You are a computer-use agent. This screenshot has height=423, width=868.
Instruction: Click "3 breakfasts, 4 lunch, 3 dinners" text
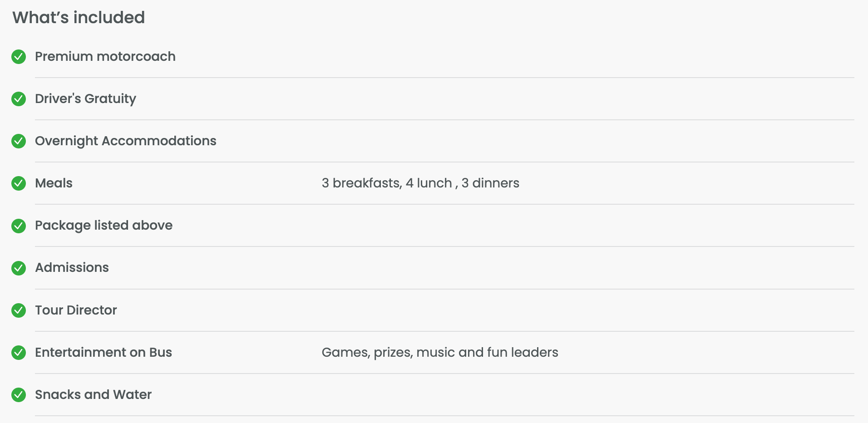point(420,183)
